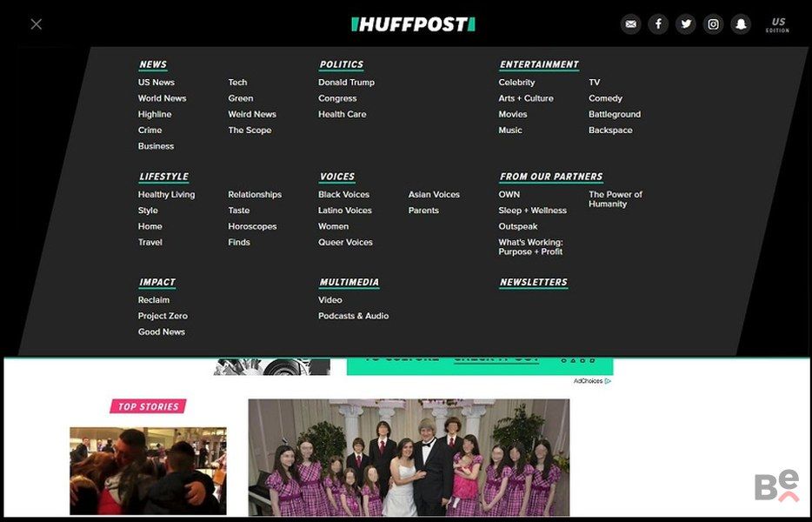The width and height of the screenshot is (812, 522).
Task: Open The Scope link
Action: click(x=250, y=130)
